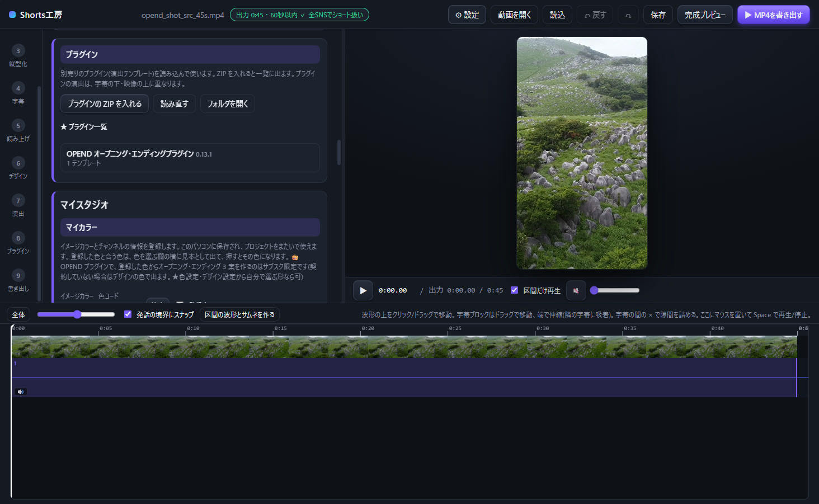The image size is (819, 504).
Task: Go to step 4 字幕
Action: coord(18,93)
